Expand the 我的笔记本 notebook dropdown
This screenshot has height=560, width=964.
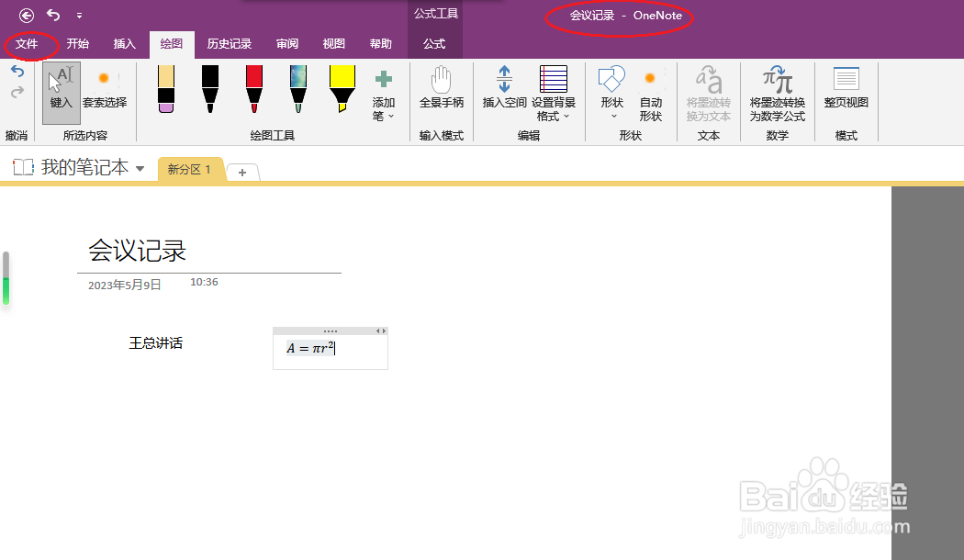click(x=140, y=168)
